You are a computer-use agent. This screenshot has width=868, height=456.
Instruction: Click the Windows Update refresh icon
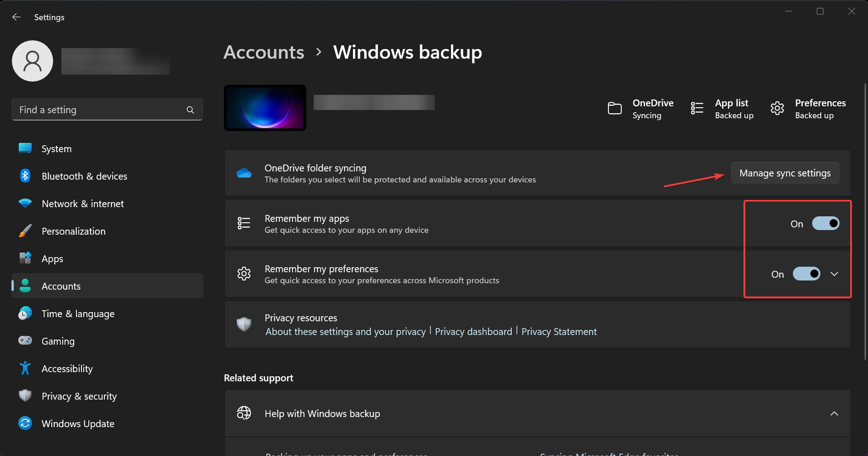point(25,423)
